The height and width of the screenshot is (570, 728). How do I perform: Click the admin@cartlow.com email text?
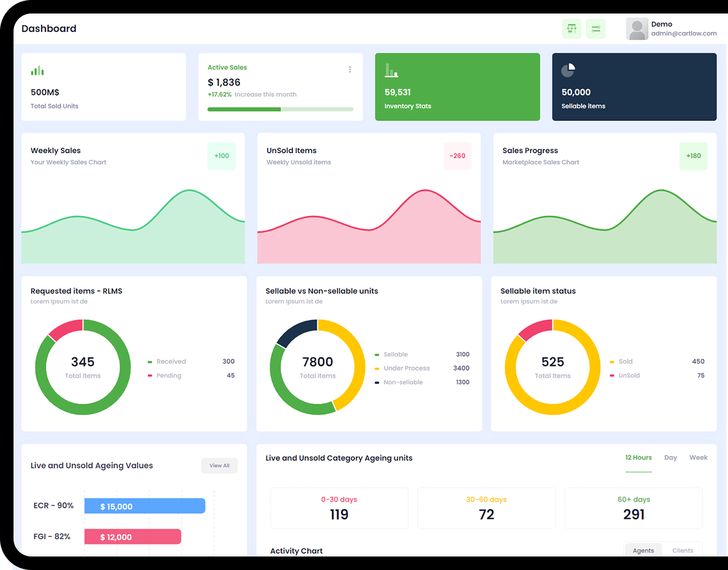click(684, 33)
